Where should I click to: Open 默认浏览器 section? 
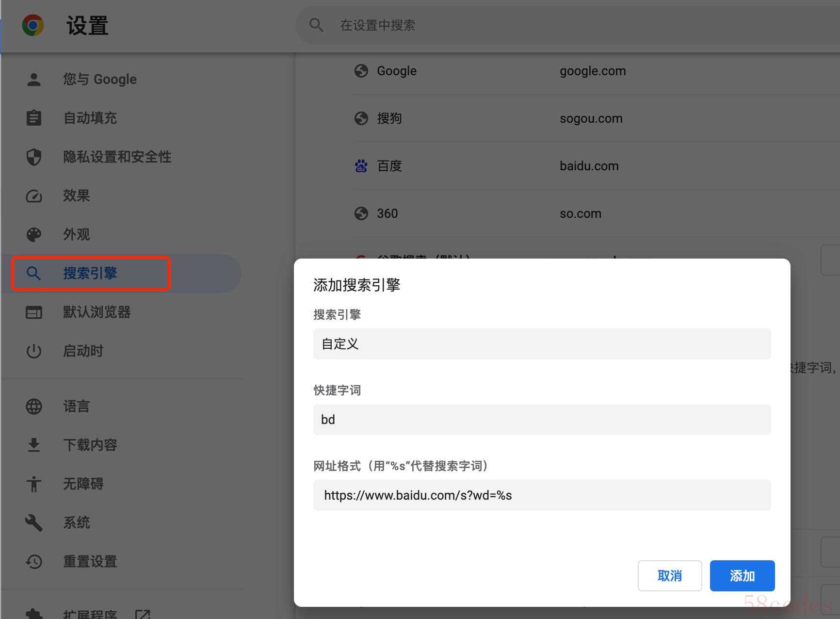point(97,312)
